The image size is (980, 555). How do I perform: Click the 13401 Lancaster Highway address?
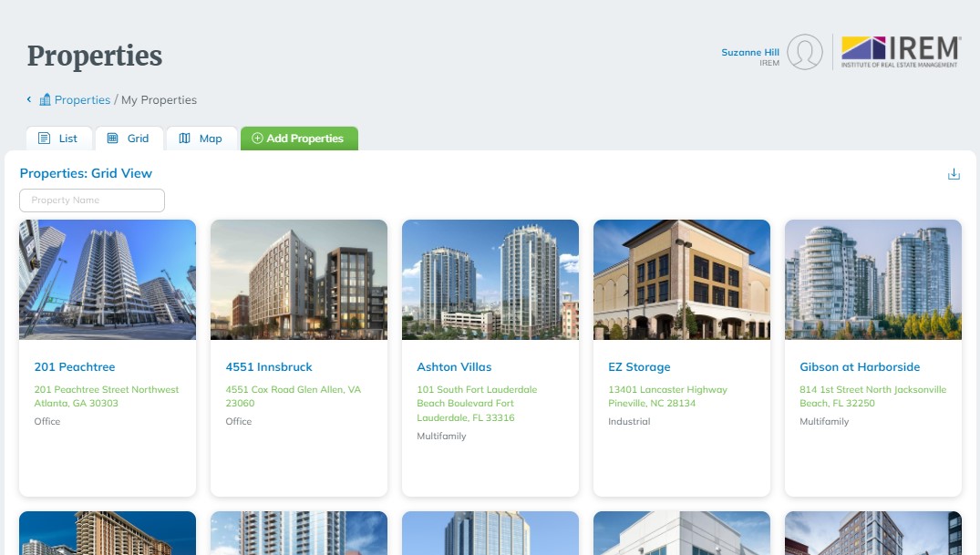[x=667, y=396]
